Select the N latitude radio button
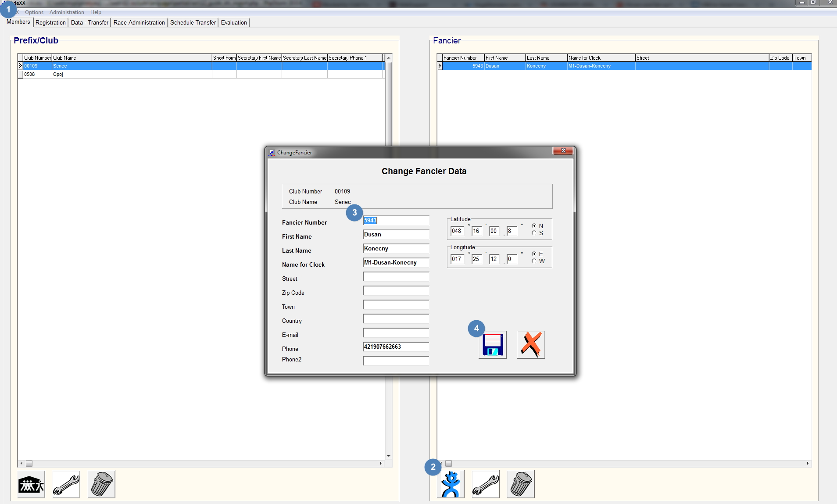 (x=534, y=226)
